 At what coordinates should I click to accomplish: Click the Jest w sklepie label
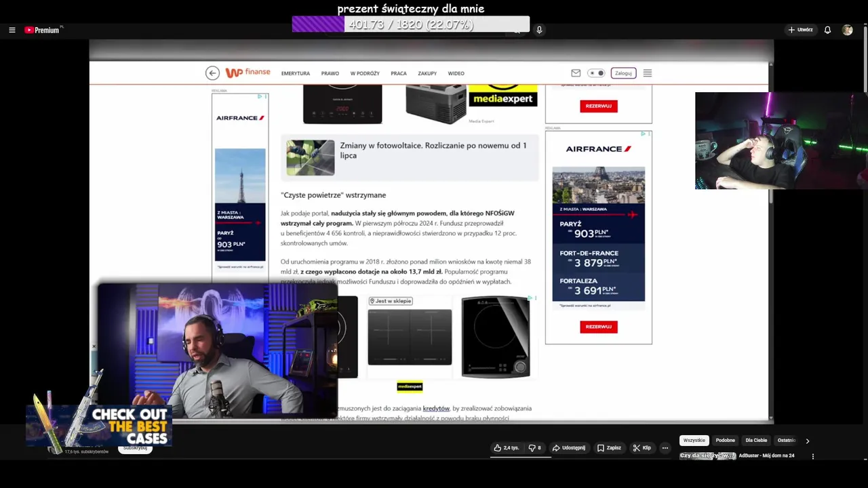click(391, 301)
